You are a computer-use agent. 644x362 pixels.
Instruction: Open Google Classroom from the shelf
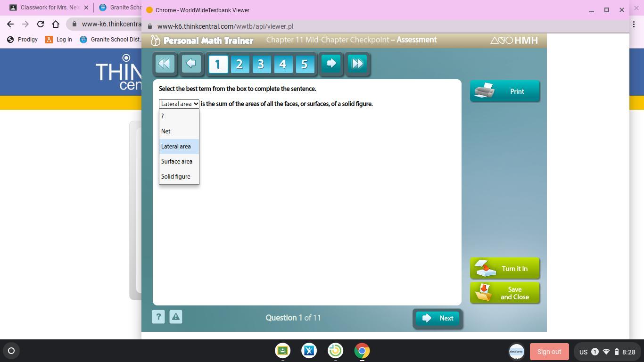[x=283, y=351]
